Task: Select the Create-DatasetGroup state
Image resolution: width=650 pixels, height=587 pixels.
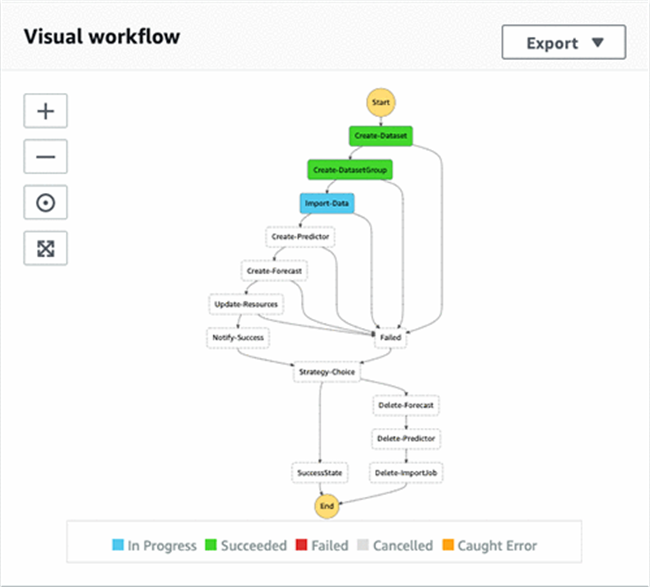Action: pyautogui.click(x=350, y=170)
